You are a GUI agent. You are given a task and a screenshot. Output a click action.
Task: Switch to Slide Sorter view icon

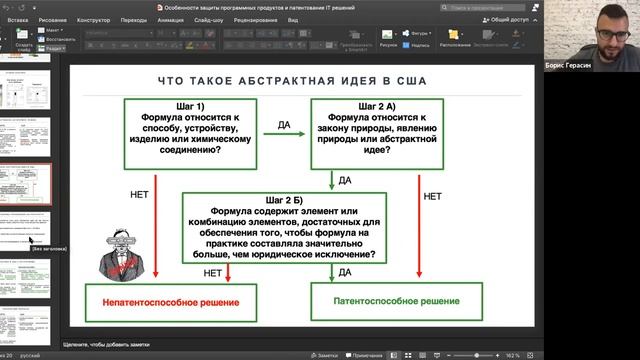[408, 356]
